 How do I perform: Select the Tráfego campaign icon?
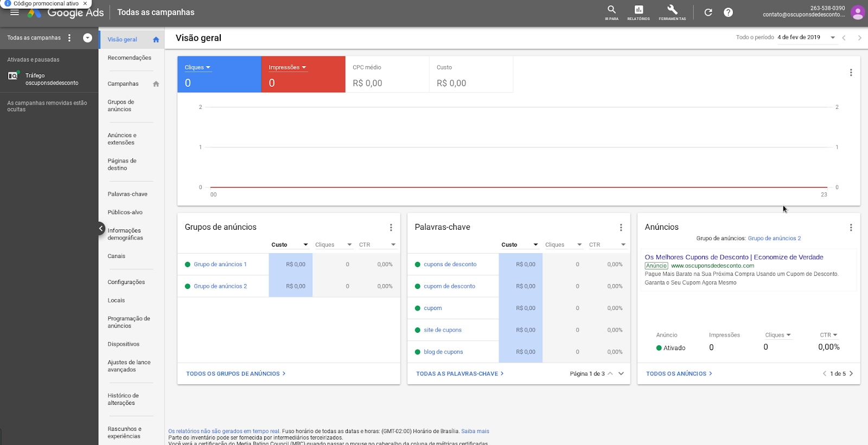(13, 76)
